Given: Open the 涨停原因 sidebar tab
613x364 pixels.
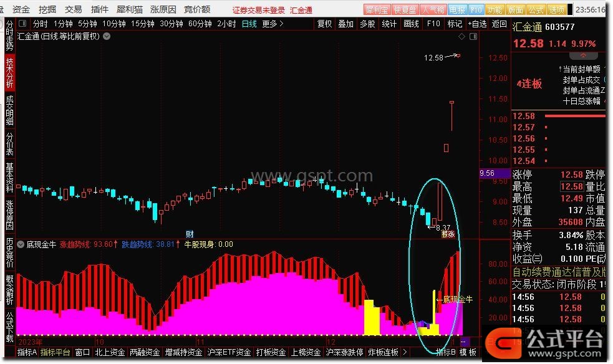Looking at the screenshot, I should pos(9,215).
